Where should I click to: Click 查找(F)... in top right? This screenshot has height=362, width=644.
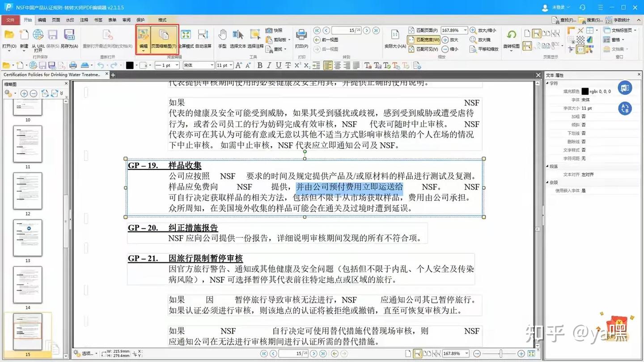pyautogui.click(x=564, y=20)
